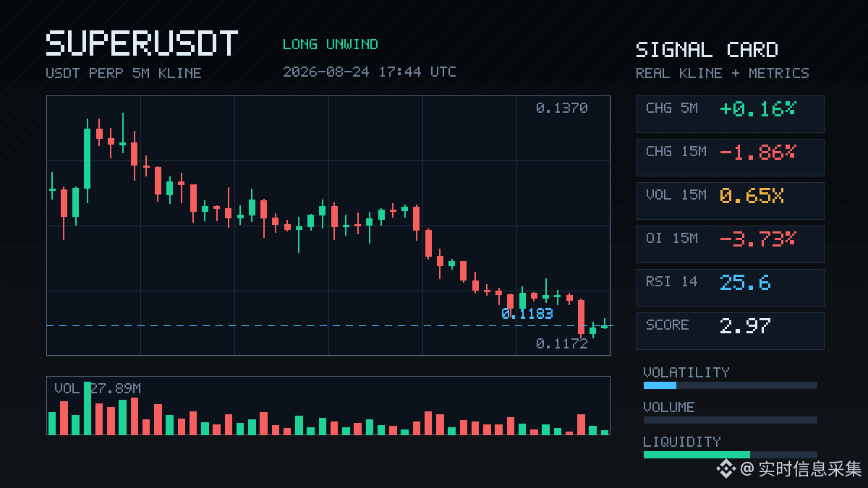Click the 2026-08-24 17:44 UTC timestamp
The image size is (868, 488).
pos(370,72)
